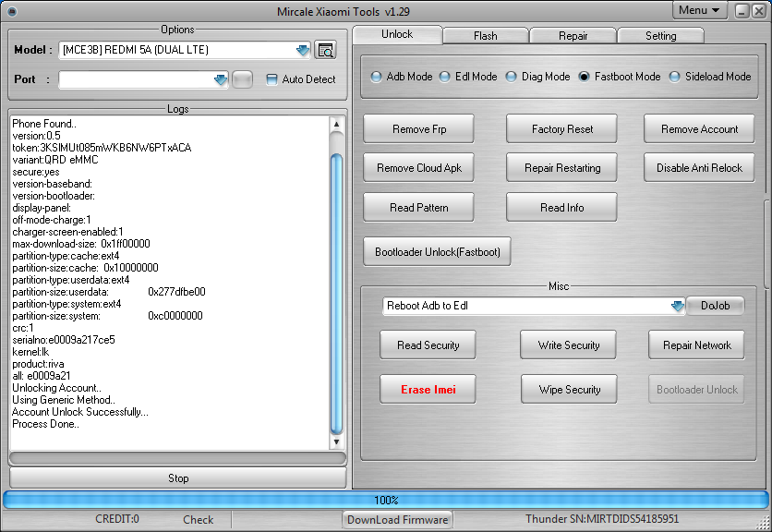Click the Disable Anti Relock button
Image resolution: width=772 pixels, height=532 pixels.
point(699,168)
